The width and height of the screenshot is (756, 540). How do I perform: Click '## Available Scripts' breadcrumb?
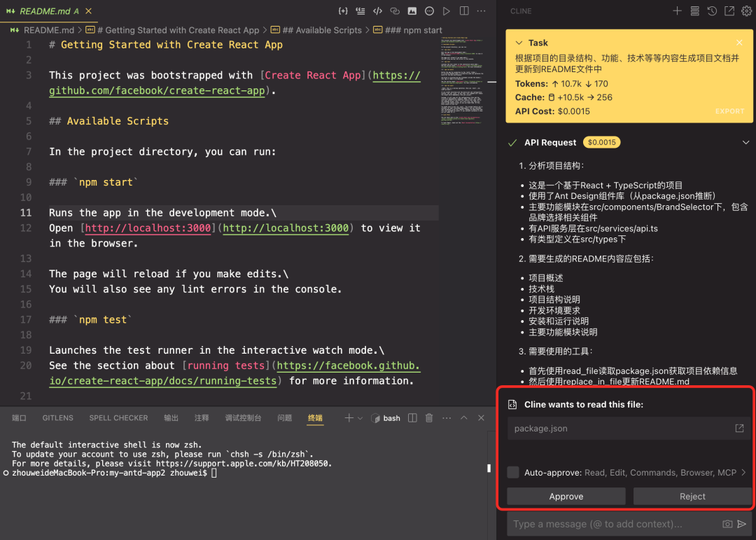(321, 30)
